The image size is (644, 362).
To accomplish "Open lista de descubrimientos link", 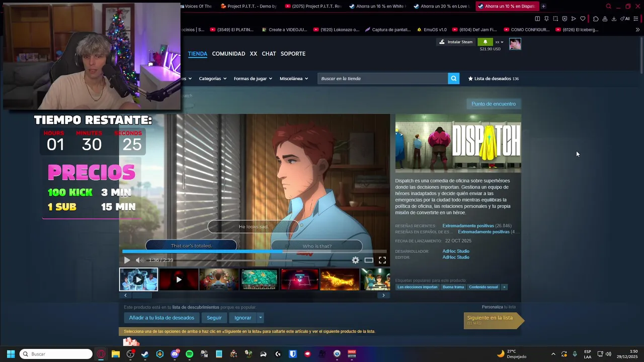I will click(196, 307).
